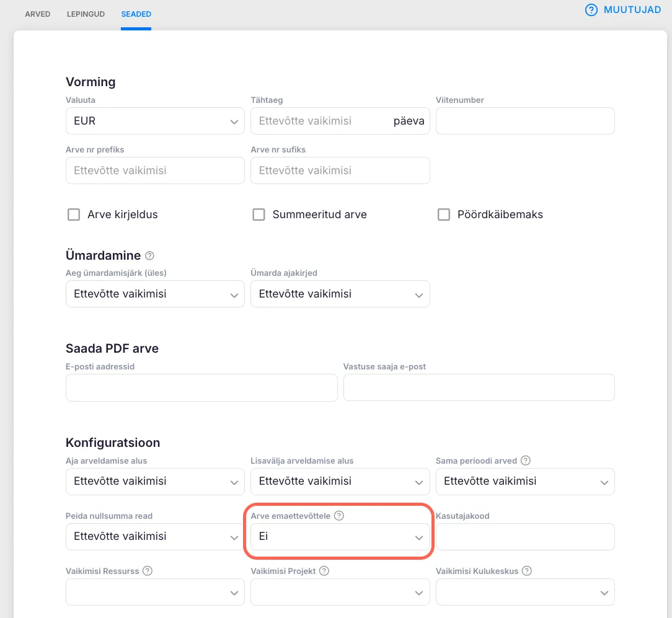The height and width of the screenshot is (618, 672).
Task: Expand the Arve emaettevõttele dropdown
Action: point(340,537)
